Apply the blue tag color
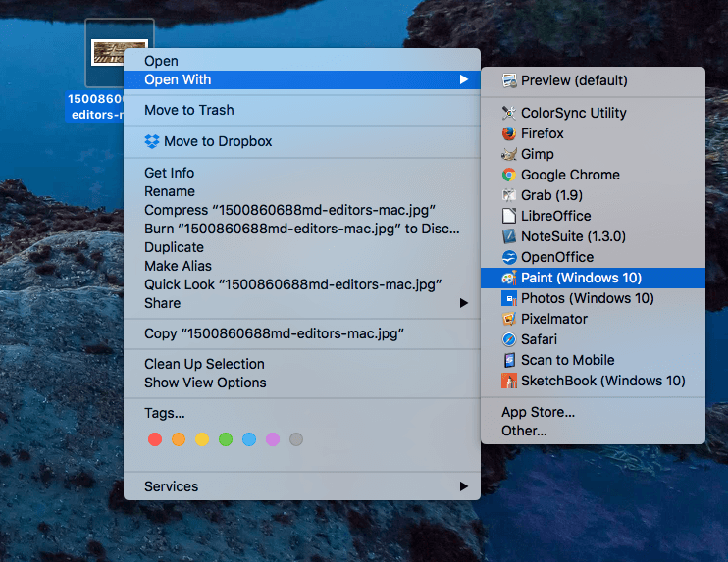This screenshot has height=562, width=728. (249, 439)
